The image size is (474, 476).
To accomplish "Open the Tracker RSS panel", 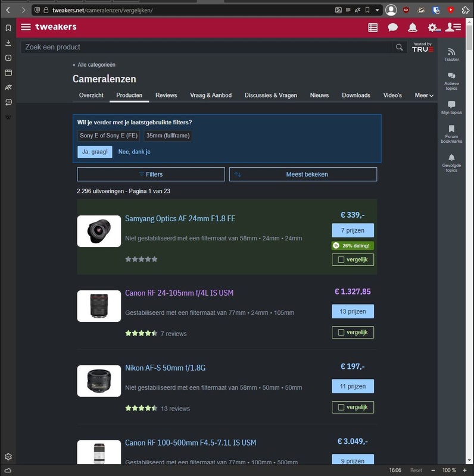I will click(x=451, y=55).
